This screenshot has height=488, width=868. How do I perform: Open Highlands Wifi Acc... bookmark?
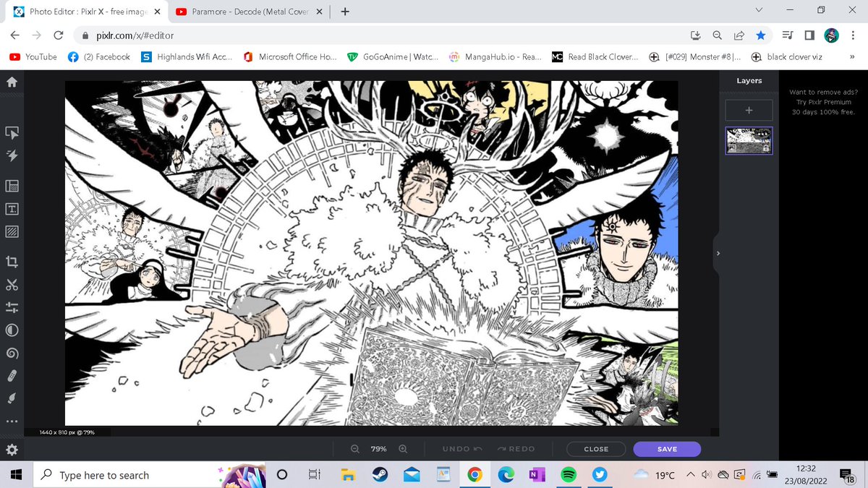click(x=187, y=56)
